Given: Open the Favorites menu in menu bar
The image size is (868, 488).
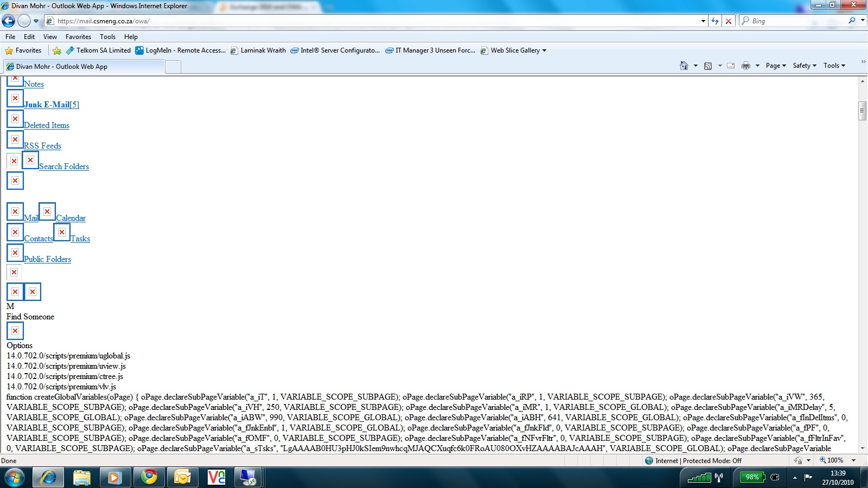Looking at the screenshot, I should pos(78,37).
